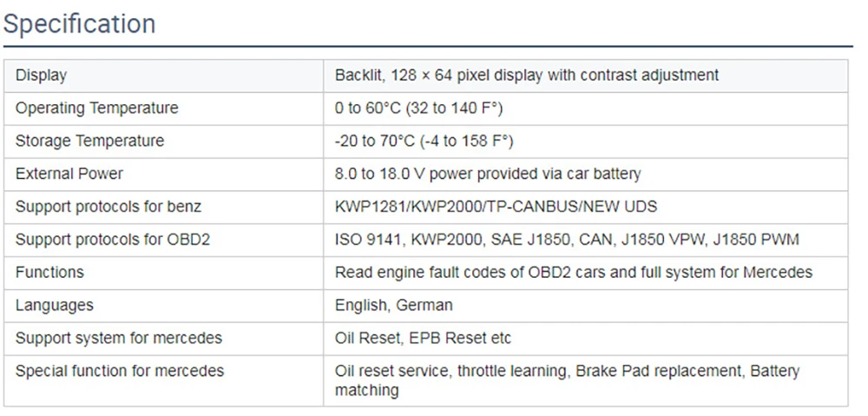Click Special function for mercedes label

pos(120,371)
